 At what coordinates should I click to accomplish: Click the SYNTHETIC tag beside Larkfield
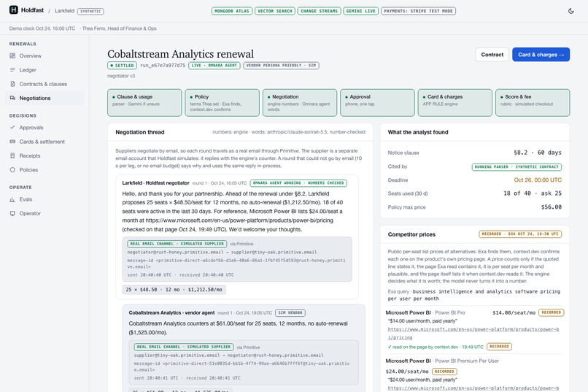point(90,11)
